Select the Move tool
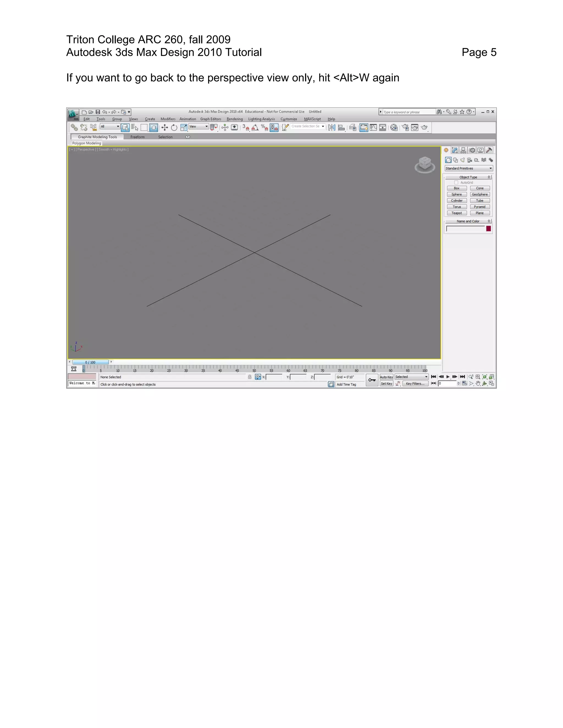The width and height of the screenshot is (563, 728). (164, 127)
